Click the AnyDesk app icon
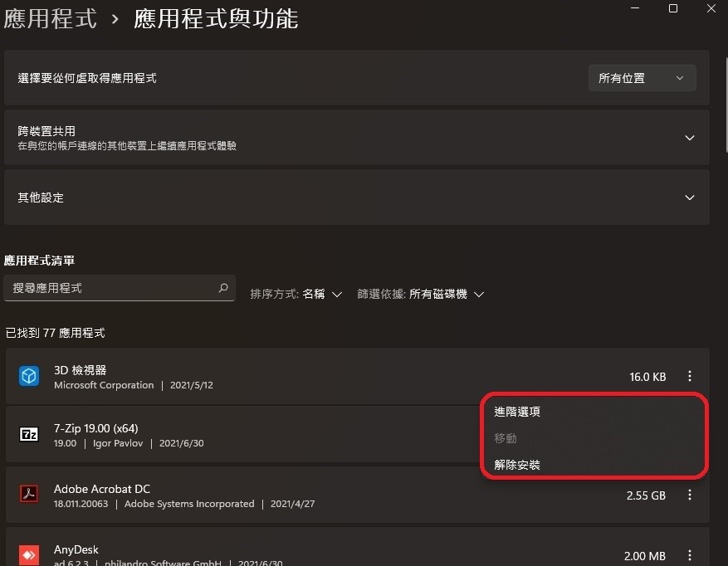 pos(29,554)
